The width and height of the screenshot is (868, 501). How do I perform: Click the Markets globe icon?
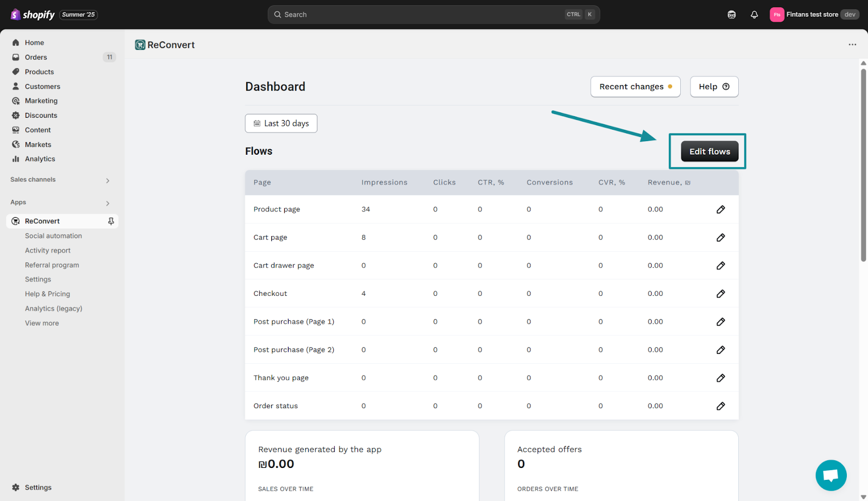click(16, 144)
